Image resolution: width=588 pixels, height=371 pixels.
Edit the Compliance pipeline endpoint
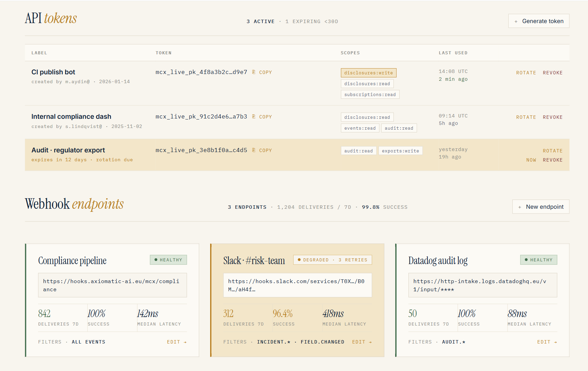[x=177, y=342]
